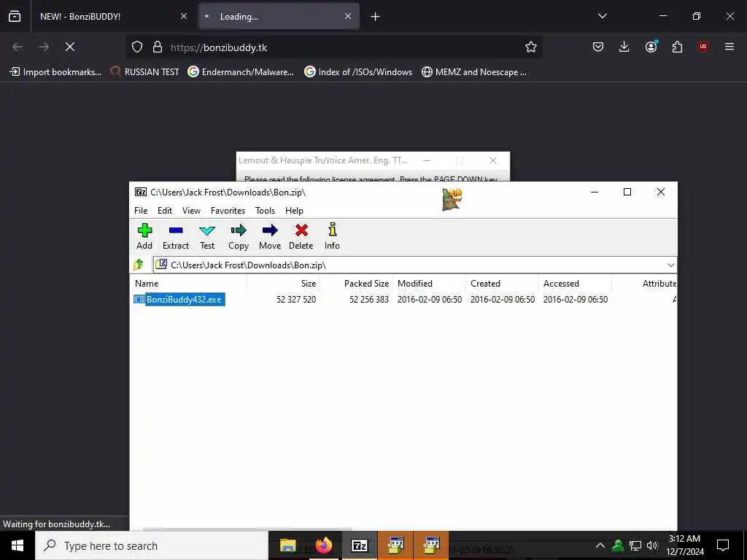Click the uBlock Origin icon
Viewport: 747px width, 560px height.
[703, 47]
